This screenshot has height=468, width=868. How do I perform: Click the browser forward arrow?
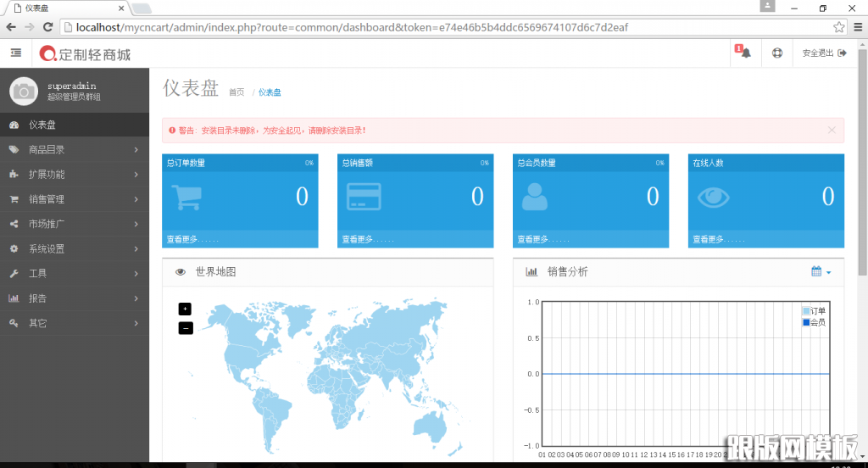pos(30,27)
